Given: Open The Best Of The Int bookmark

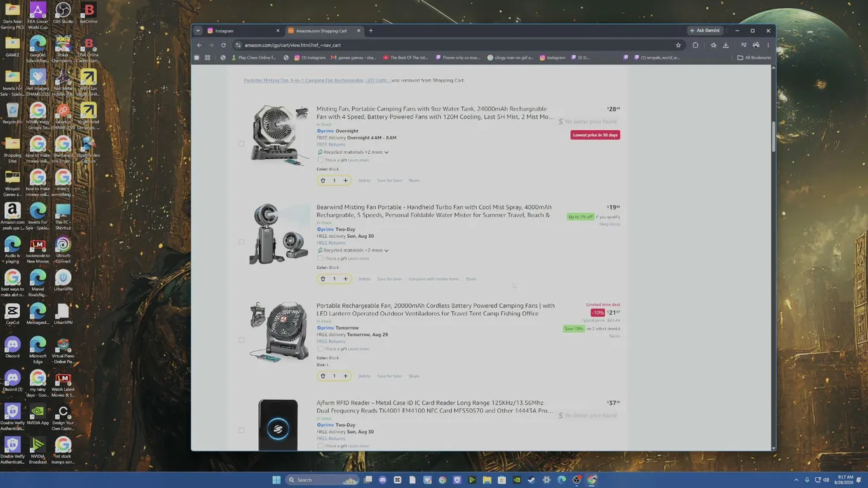Looking at the screenshot, I should tap(407, 58).
